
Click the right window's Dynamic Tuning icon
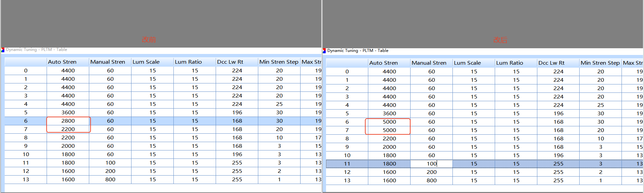pyautogui.click(x=324, y=51)
